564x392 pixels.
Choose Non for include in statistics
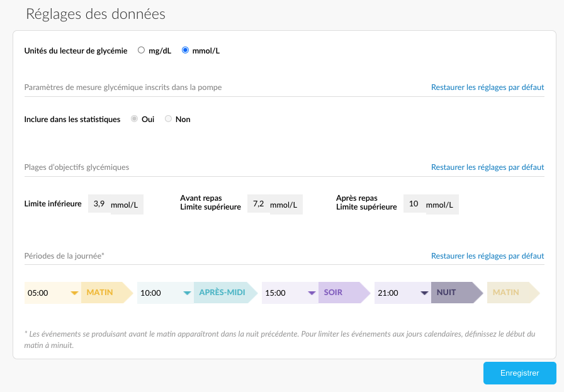(x=168, y=119)
